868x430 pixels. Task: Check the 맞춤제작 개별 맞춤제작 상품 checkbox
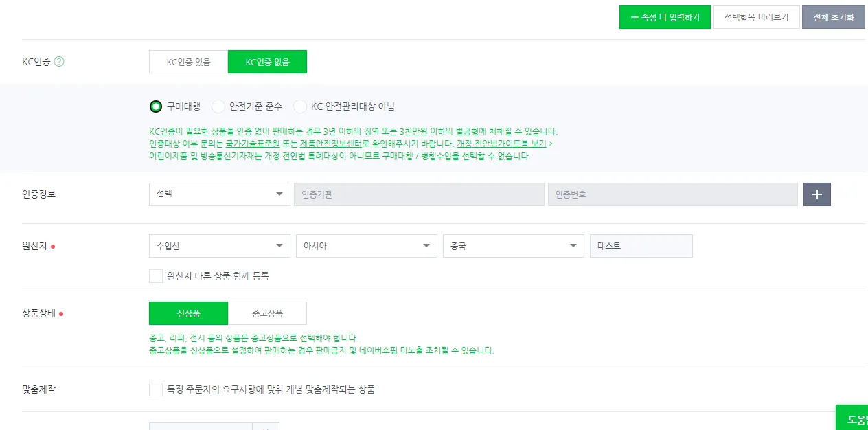point(156,389)
